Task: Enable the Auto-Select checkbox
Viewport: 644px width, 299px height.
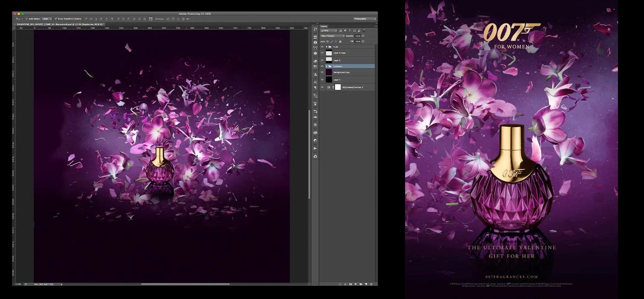Action: 26,19
